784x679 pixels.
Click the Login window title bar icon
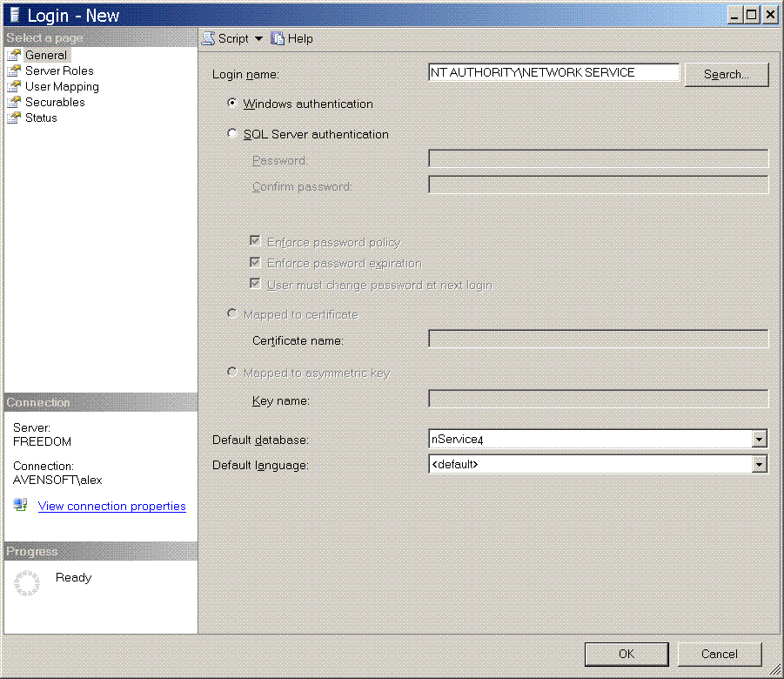click(x=15, y=15)
